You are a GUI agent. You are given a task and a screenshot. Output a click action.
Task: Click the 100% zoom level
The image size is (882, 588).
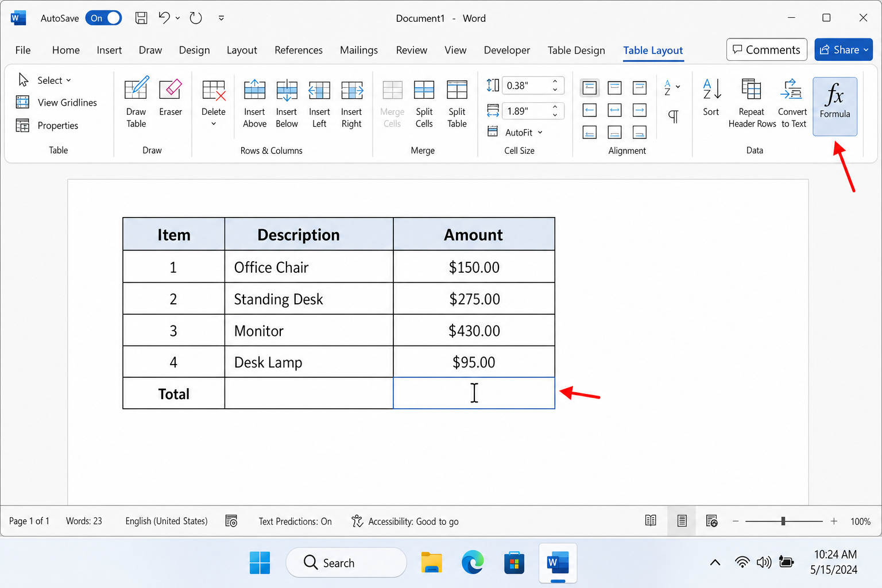[860, 521]
